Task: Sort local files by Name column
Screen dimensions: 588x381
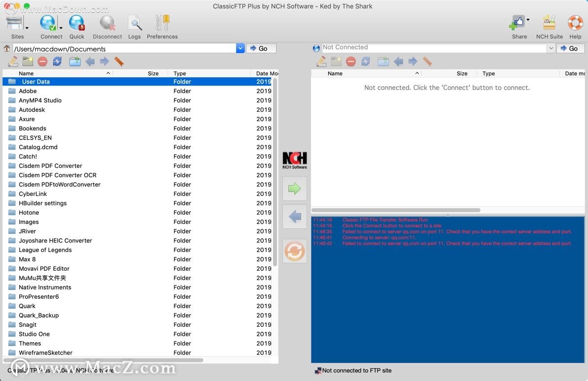Action: (x=58, y=73)
